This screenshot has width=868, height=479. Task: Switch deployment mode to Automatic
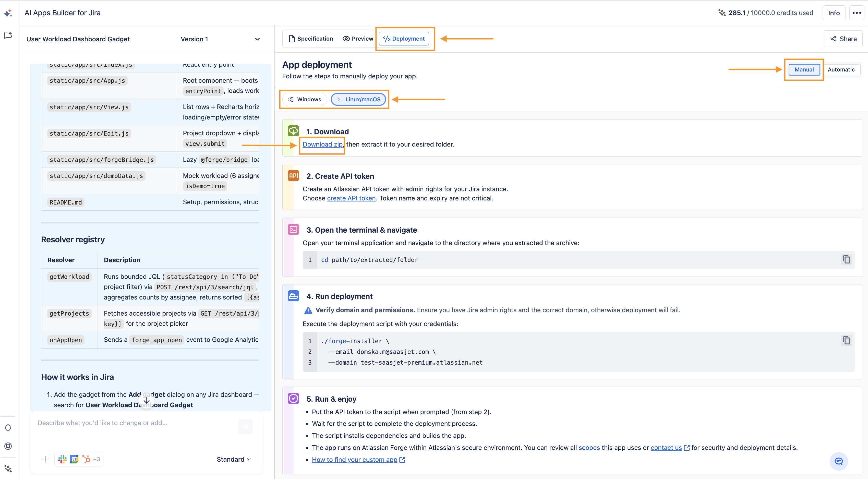[841, 69]
